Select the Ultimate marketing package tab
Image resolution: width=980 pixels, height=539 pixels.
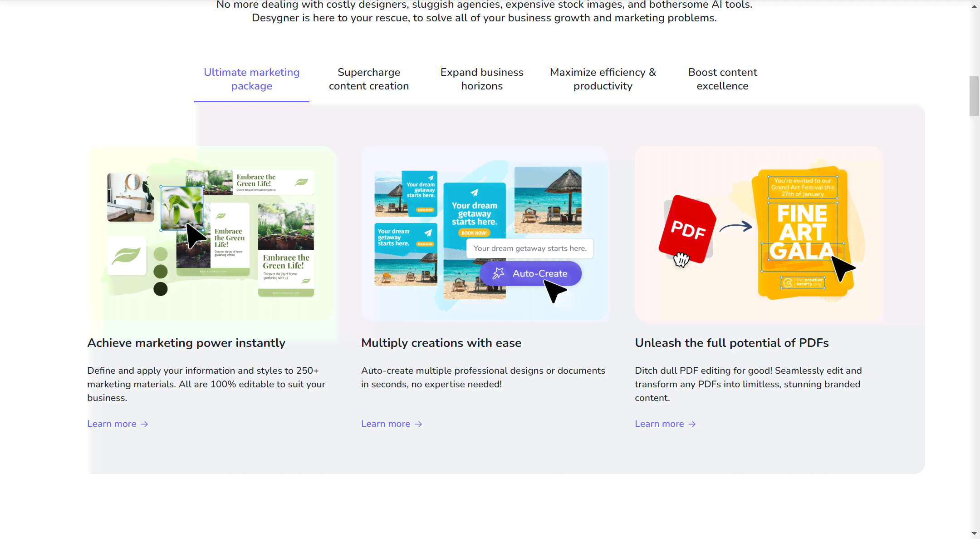pyautogui.click(x=251, y=79)
